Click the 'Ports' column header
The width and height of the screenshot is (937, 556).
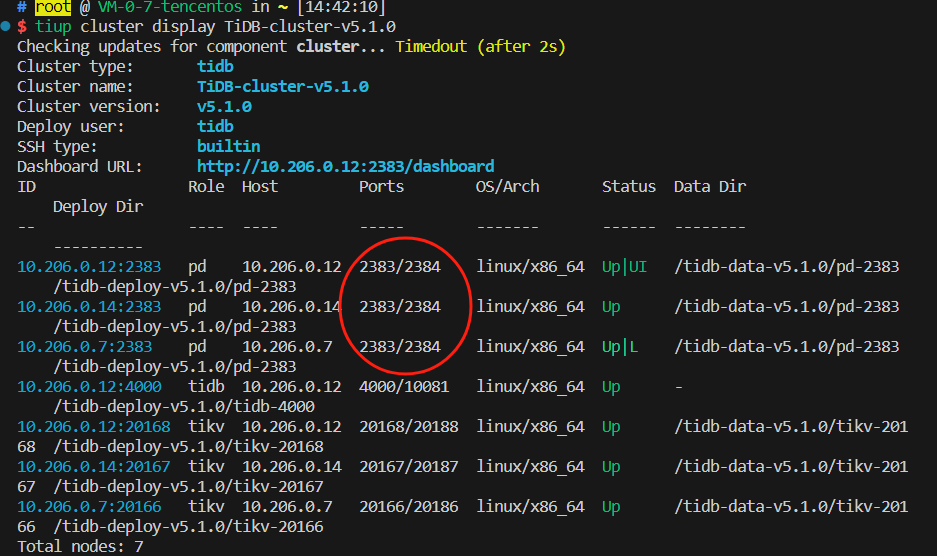[381, 187]
